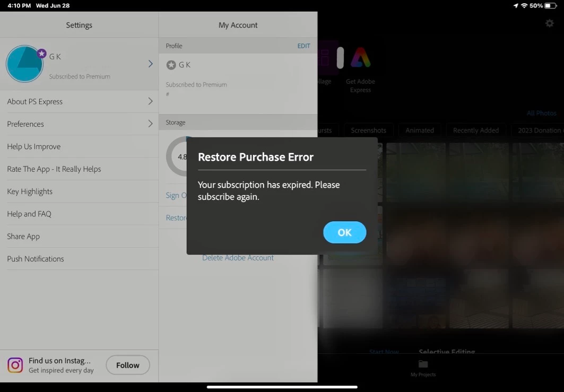
Task: Open About PS Express
Action: (x=79, y=101)
